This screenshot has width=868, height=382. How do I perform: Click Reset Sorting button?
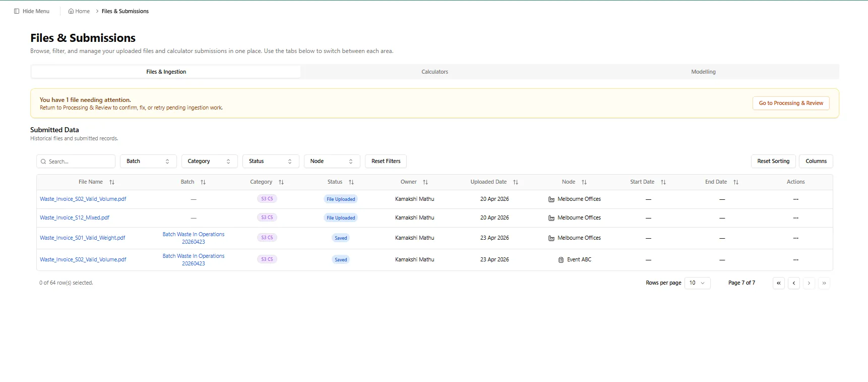[x=773, y=161]
